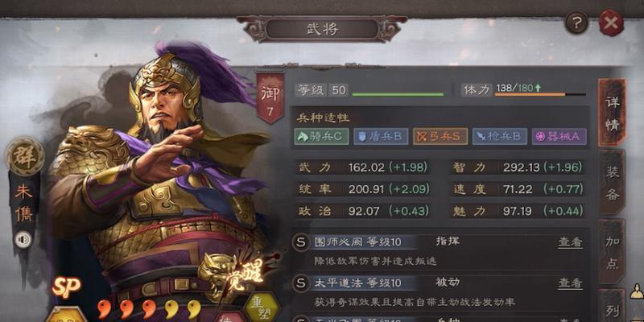Tap the S-rank icon of 太平道法
Viewport: 644px width, 322px height.
pyautogui.click(x=301, y=283)
